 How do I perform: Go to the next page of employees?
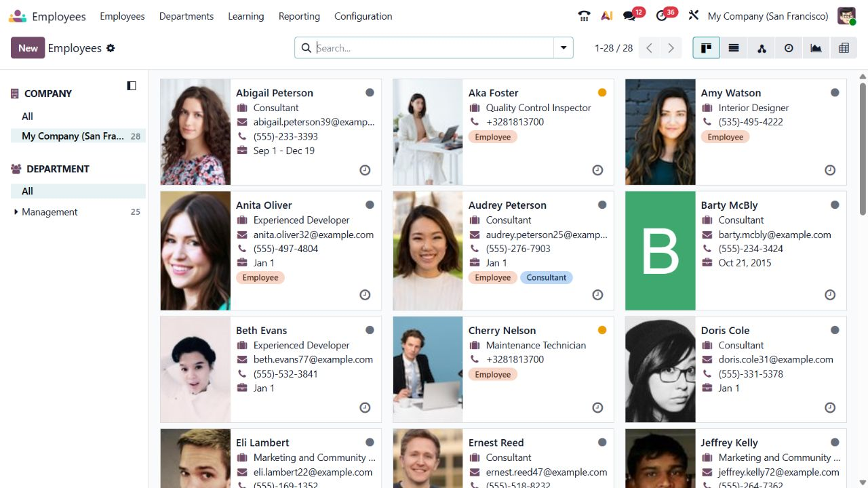(671, 48)
